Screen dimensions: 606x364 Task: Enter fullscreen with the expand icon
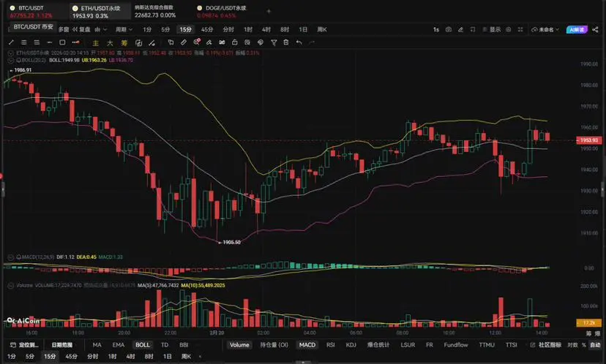click(520, 29)
